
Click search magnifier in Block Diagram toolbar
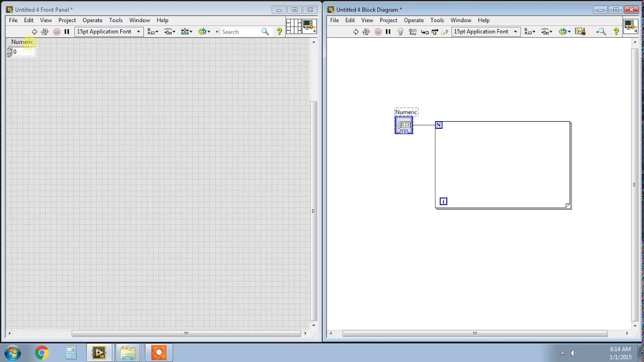coord(601,32)
